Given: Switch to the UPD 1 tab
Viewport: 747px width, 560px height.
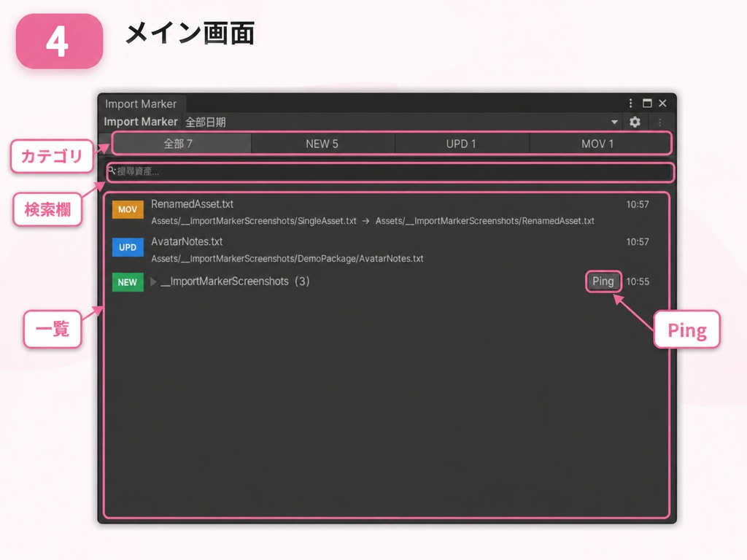Looking at the screenshot, I should click(461, 144).
